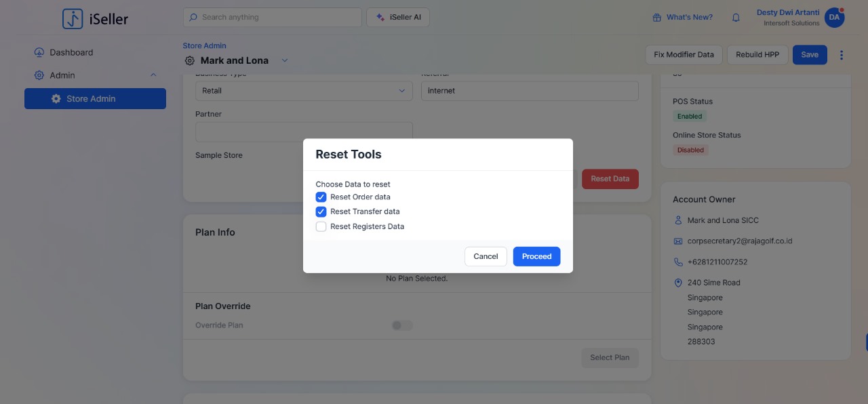Click the What's New gift icon
This screenshot has height=404, width=868.
pyautogui.click(x=656, y=18)
